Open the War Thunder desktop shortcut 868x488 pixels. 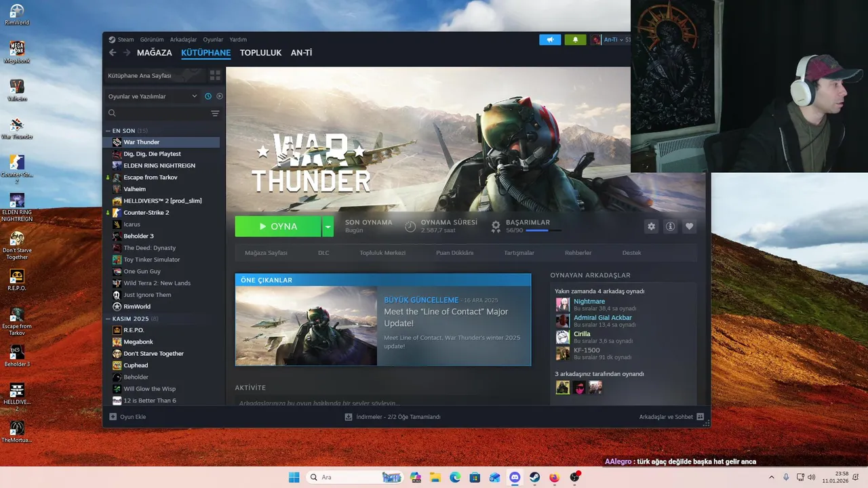(x=17, y=127)
